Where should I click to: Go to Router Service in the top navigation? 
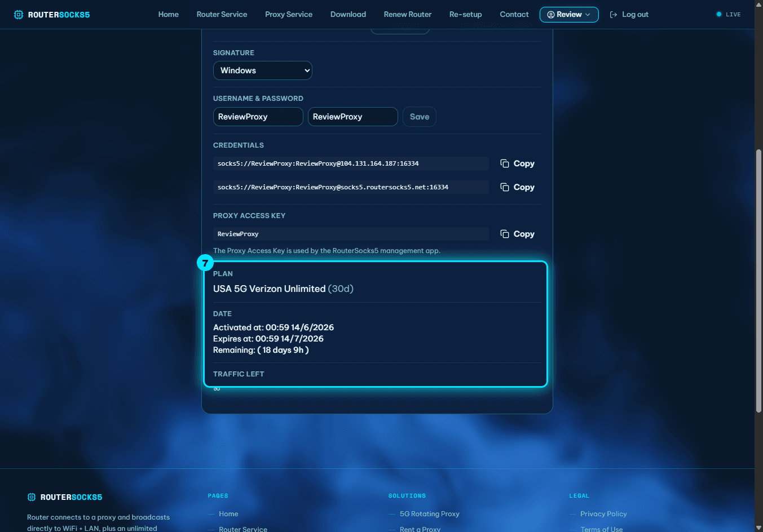click(x=222, y=15)
